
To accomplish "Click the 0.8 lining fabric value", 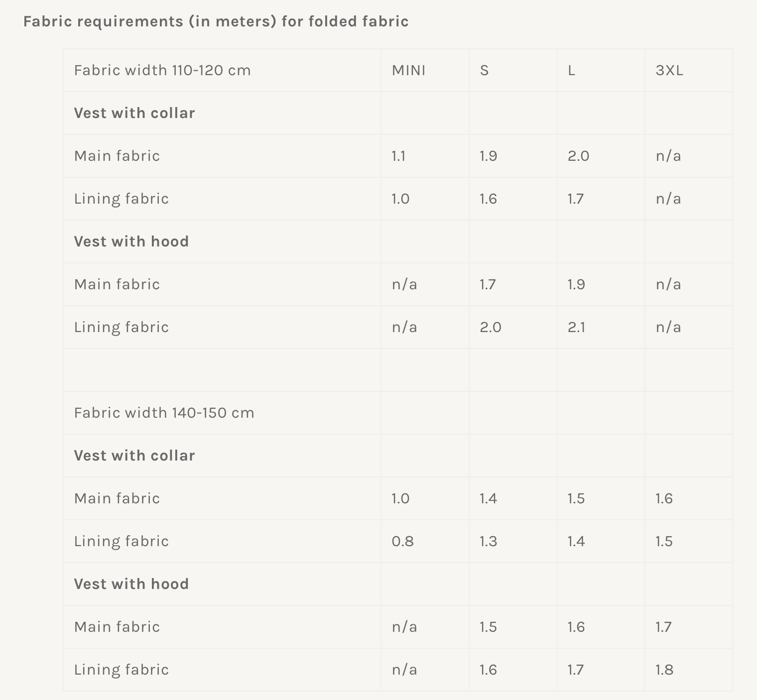I will [402, 541].
